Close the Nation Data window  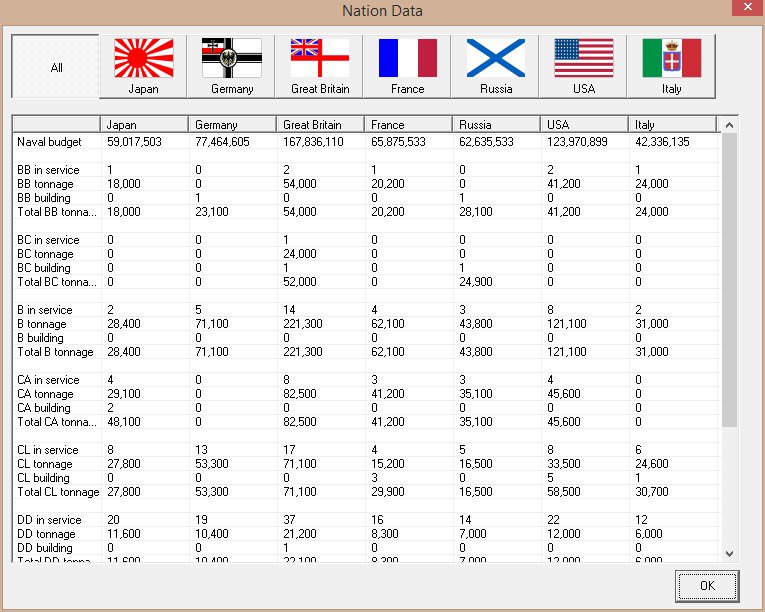pyautogui.click(x=748, y=7)
